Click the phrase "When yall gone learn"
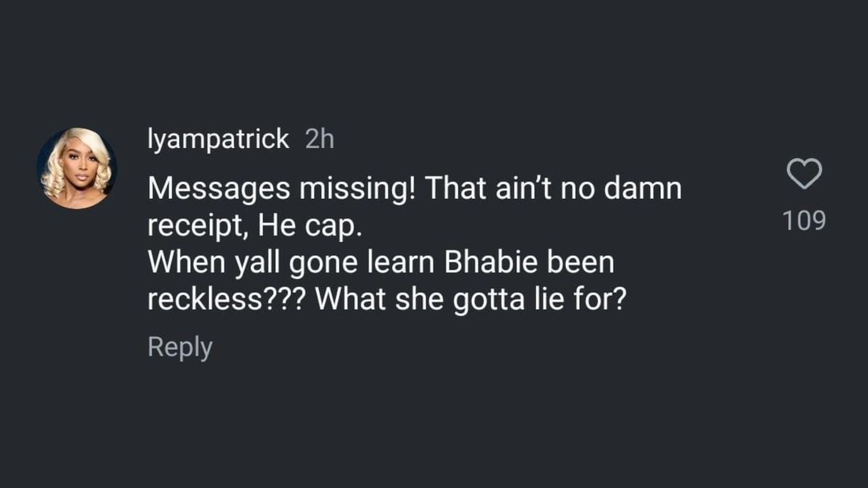 (291, 262)
